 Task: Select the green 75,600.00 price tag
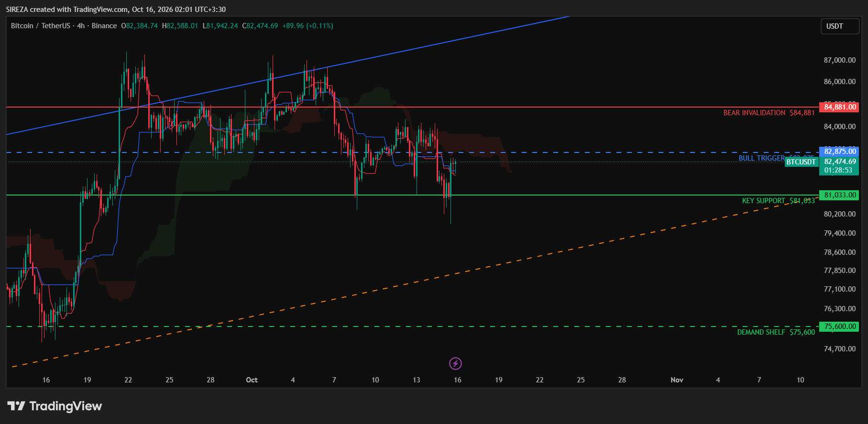point(839,326)
